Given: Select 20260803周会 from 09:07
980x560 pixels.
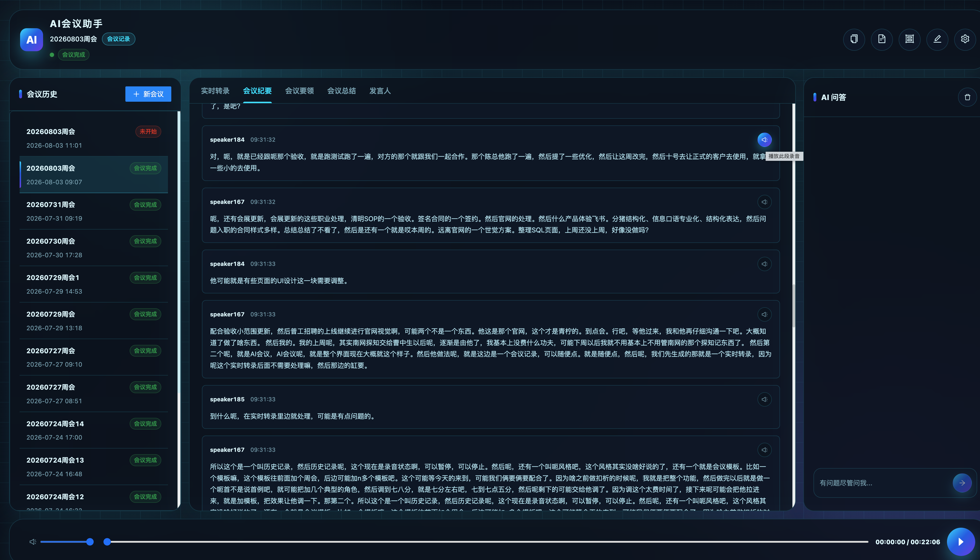Looking at the screenshot, I should coord(94,175).
